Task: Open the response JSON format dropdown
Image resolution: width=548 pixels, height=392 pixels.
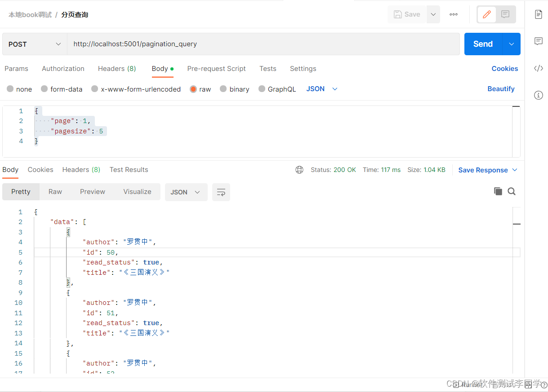Action: (186, 192)
